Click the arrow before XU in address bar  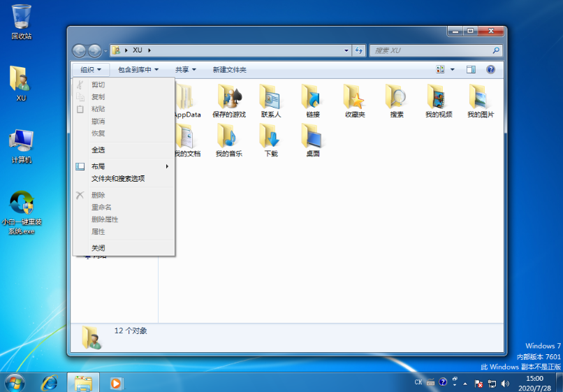coord(126,50)
